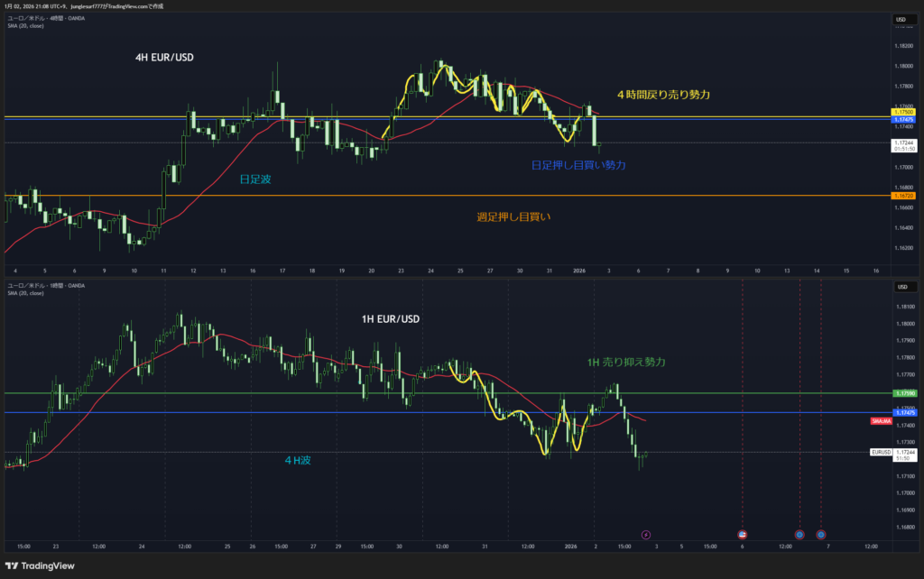This screenshot has width=924, height=579.
Task: Click the orange 1.16720 price label
Action: [x=903, y=196]
